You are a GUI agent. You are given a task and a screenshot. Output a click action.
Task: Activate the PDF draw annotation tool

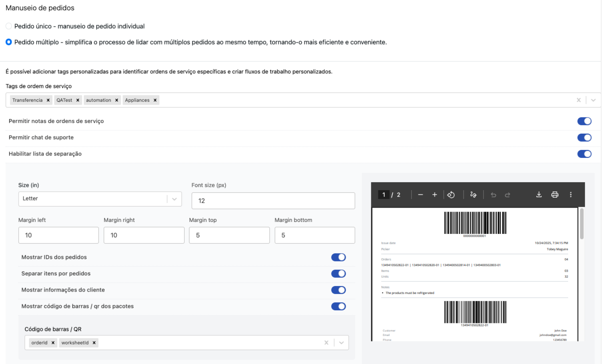(473, 195)
